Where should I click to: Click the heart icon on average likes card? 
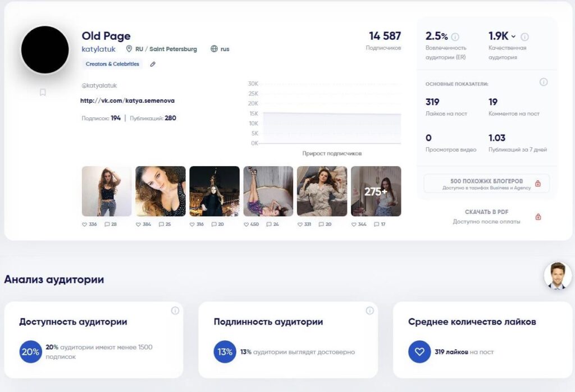click(419, 352)
